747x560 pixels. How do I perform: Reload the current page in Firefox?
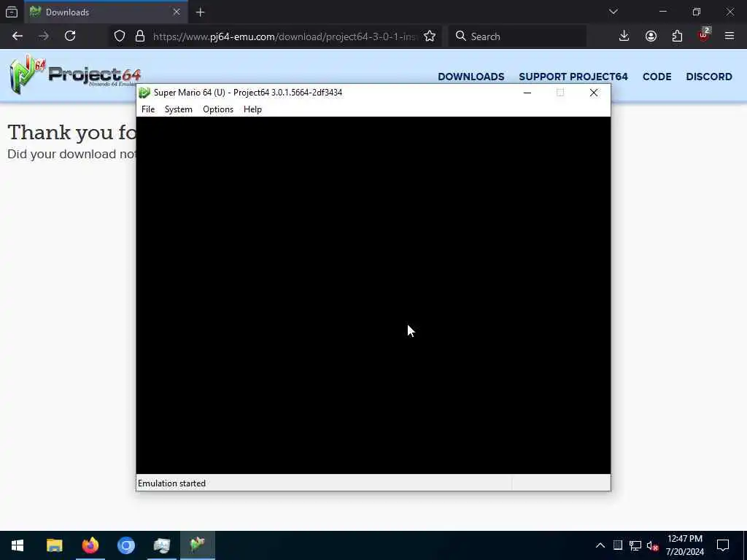[x=70, y=36]
